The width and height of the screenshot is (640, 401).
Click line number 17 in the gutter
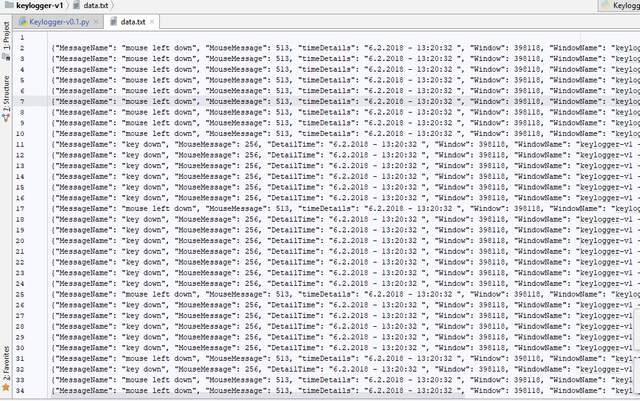point(20,208)
